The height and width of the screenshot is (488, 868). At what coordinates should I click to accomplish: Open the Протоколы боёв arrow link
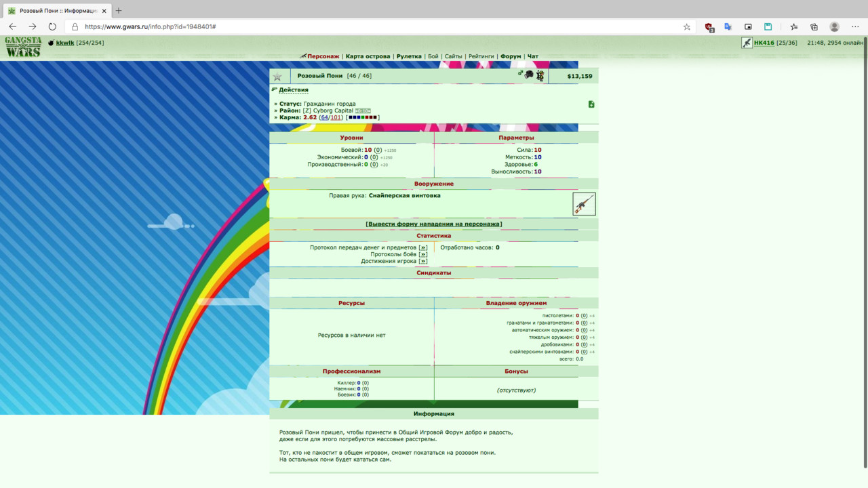click(423, 254)
